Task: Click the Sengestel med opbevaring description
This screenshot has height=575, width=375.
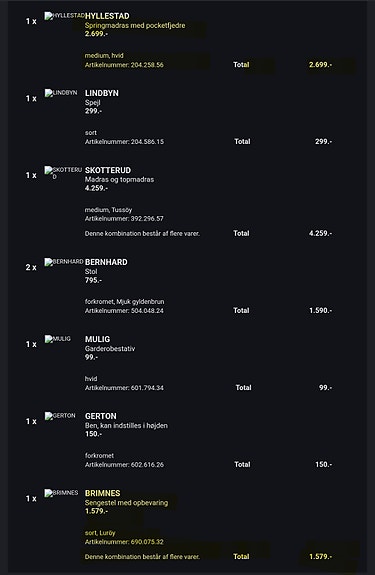Action: coord(126,503)
